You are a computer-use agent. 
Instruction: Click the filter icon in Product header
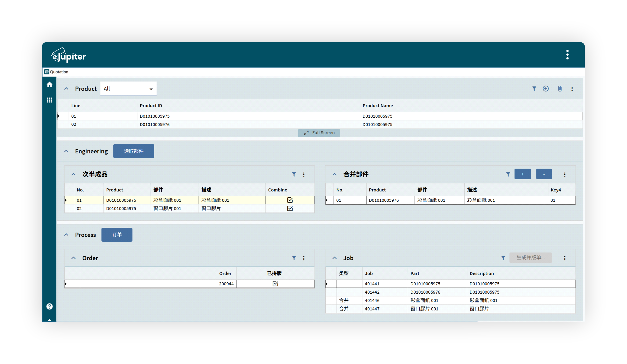534,89
